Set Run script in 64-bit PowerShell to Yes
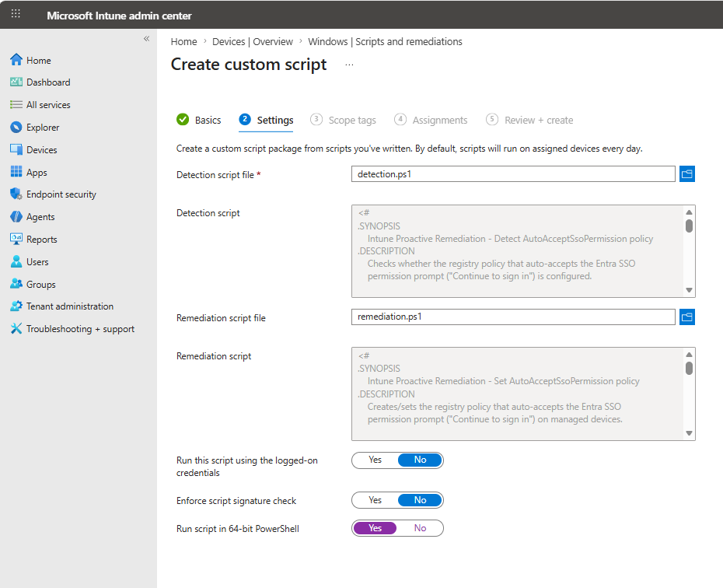 (375, 528)
